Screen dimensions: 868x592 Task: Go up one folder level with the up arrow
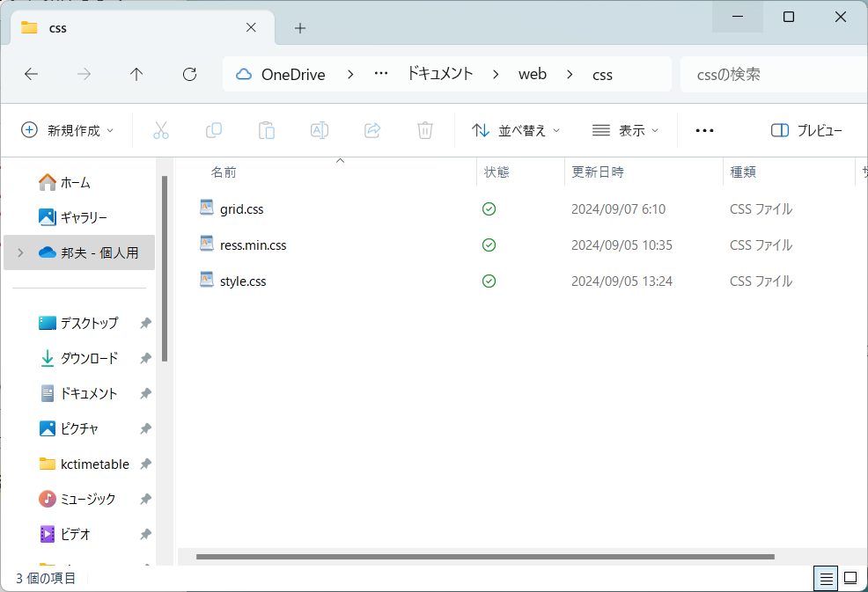136,74
